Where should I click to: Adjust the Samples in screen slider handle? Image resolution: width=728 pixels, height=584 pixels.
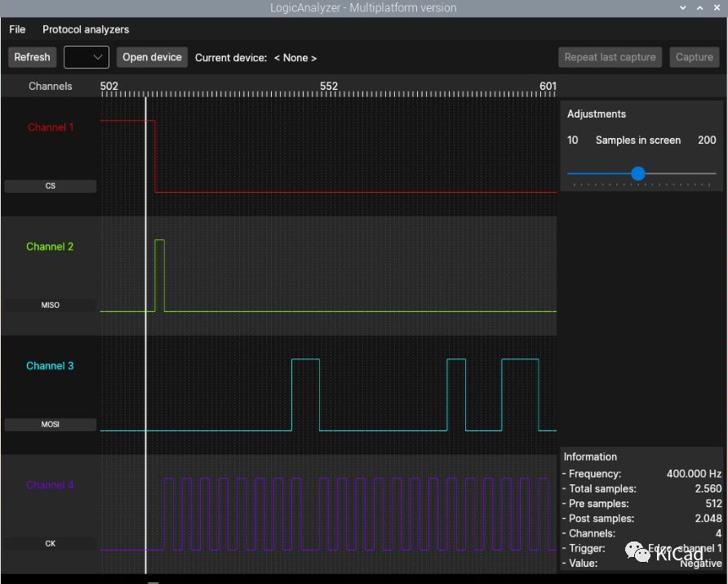[x=638, y=173]
